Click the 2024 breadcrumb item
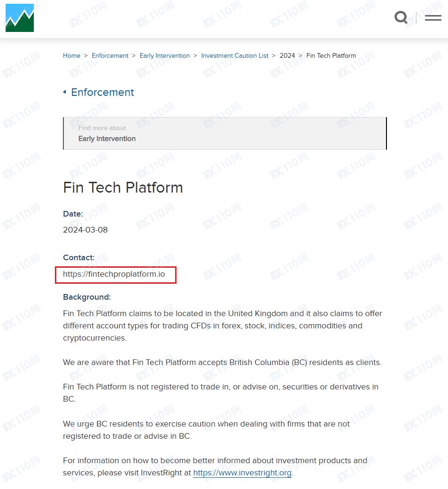Viewport: 448px width, 489px height. coord(287,55)
